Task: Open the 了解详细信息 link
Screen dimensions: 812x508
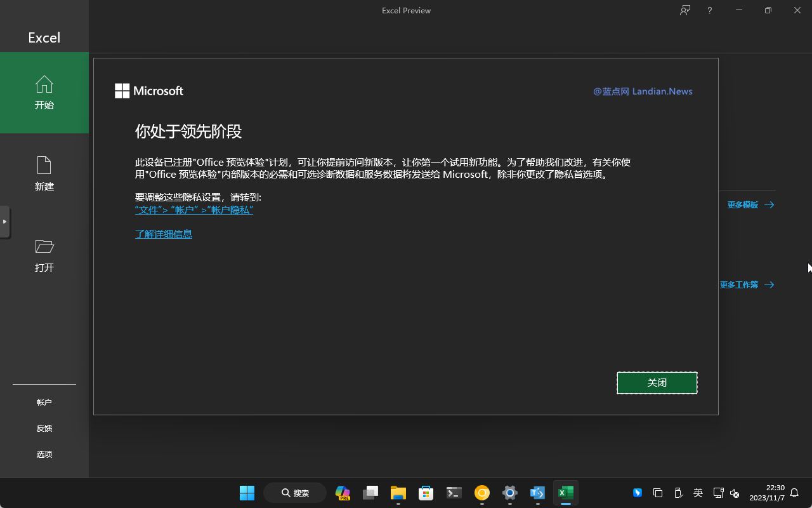Action: pos(163,234)
